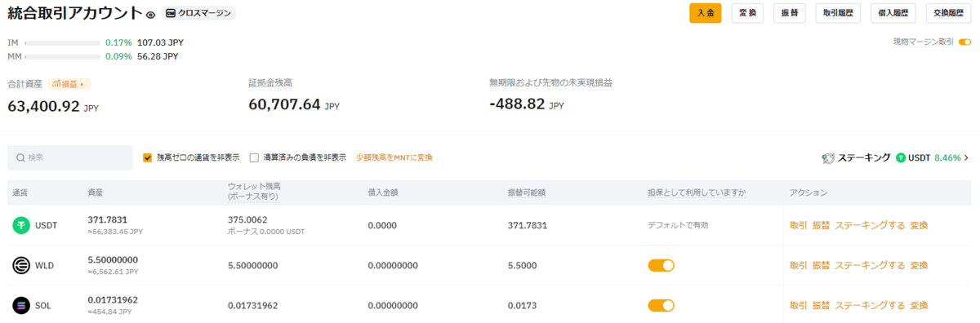The image size is (980, 323).
Task: Click the 振替 transfer button at top
Action: (790, 13)
